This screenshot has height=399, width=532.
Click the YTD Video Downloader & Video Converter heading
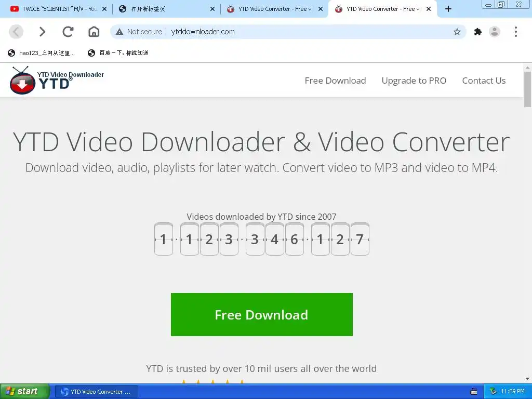tap(261, 141)
